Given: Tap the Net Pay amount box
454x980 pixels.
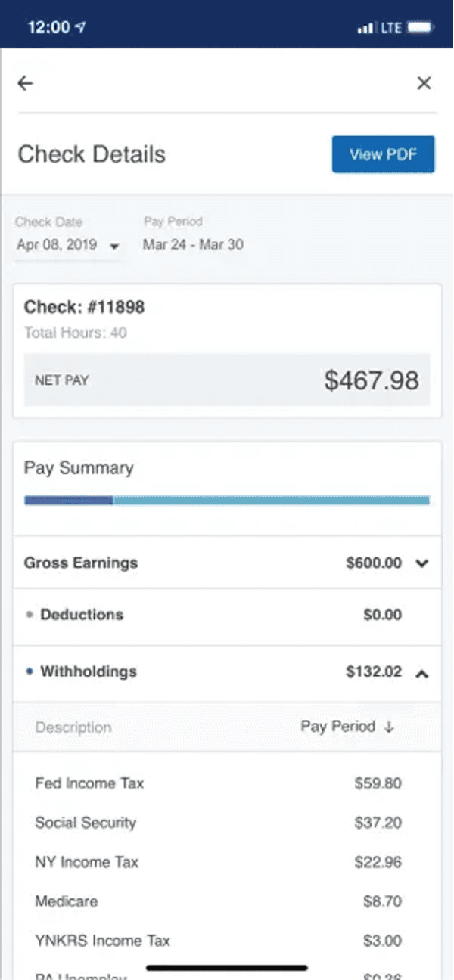Looking at the screenshot, I should click(227, 380).
